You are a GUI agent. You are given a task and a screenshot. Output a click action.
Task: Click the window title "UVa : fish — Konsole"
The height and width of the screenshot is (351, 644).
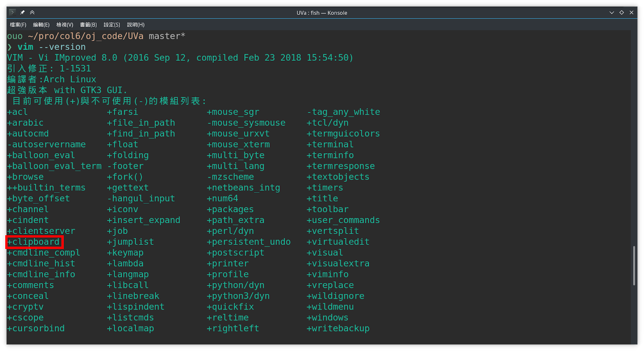point(322,13)
